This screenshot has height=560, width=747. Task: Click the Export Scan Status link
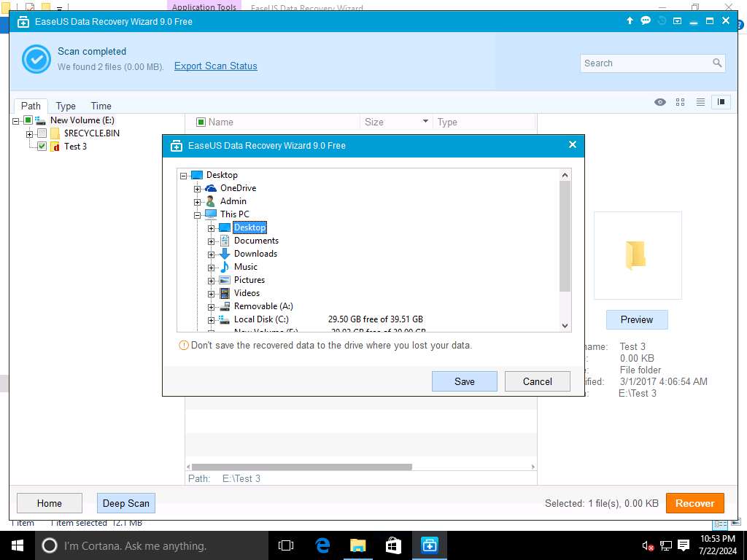(x=215, y=66)
